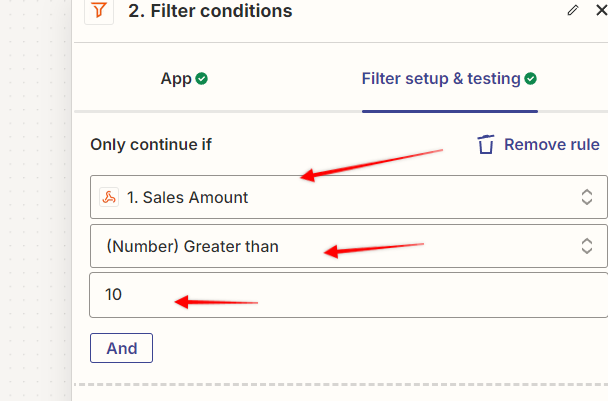The image size is (608, 401).
Task: Select the Remove rule text link
Action: [x=551, y=145]
